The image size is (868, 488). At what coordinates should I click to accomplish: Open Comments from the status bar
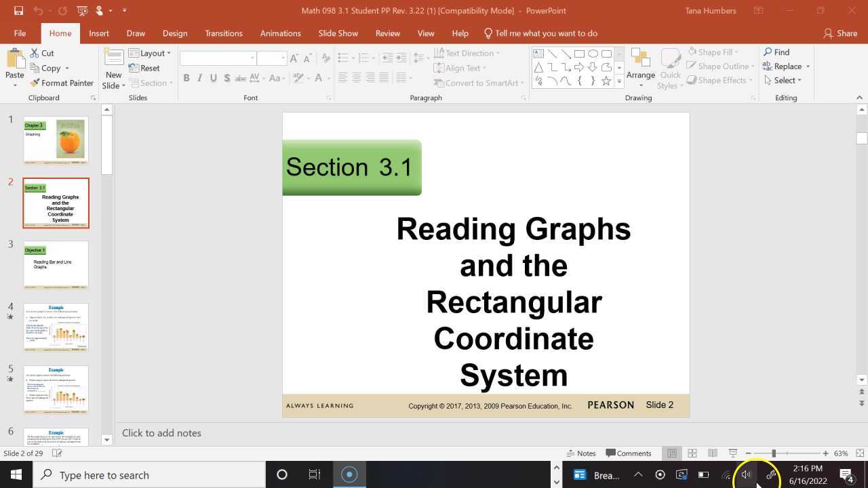[x=629, y=453]
